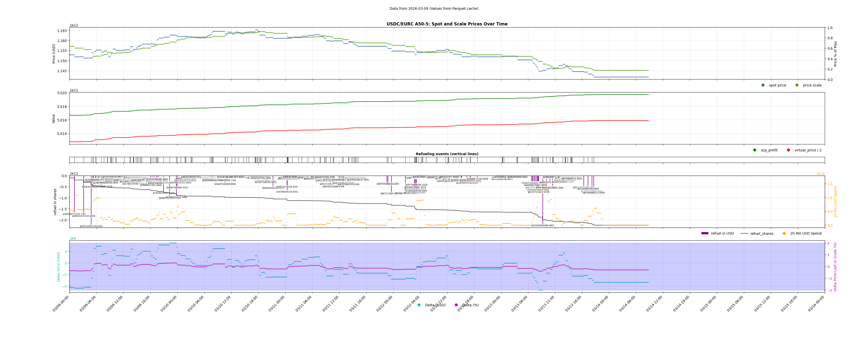Screen dimensions: 868x344
Task: Click the Price (USD) y-axis label
Action: point(54,53)
